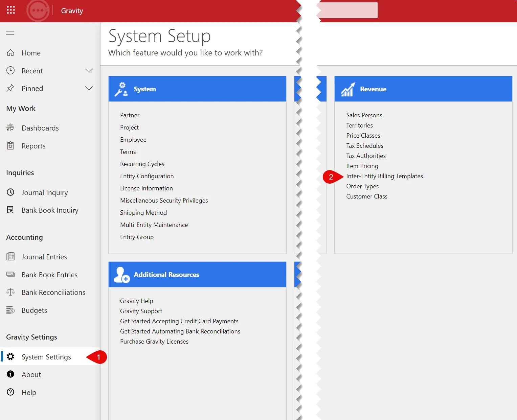This screenshot has width=517, height=420.
Task: Click the Home house icon
Action: click(x=10, y=53)
